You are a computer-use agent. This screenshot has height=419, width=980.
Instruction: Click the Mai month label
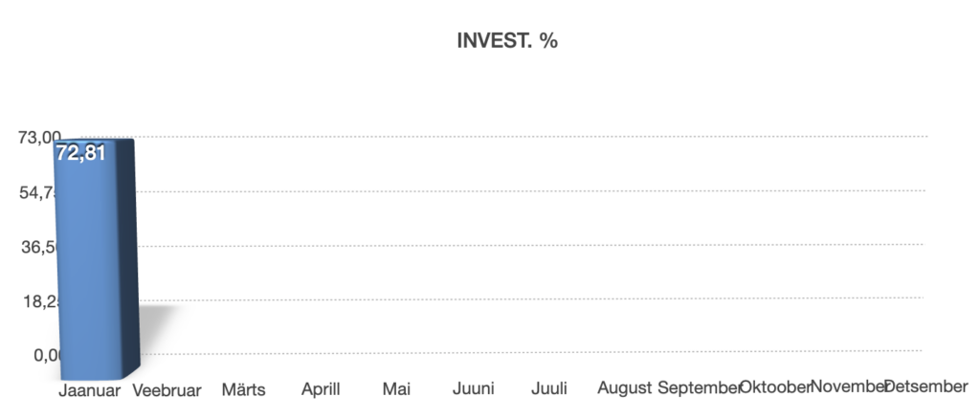395,389
